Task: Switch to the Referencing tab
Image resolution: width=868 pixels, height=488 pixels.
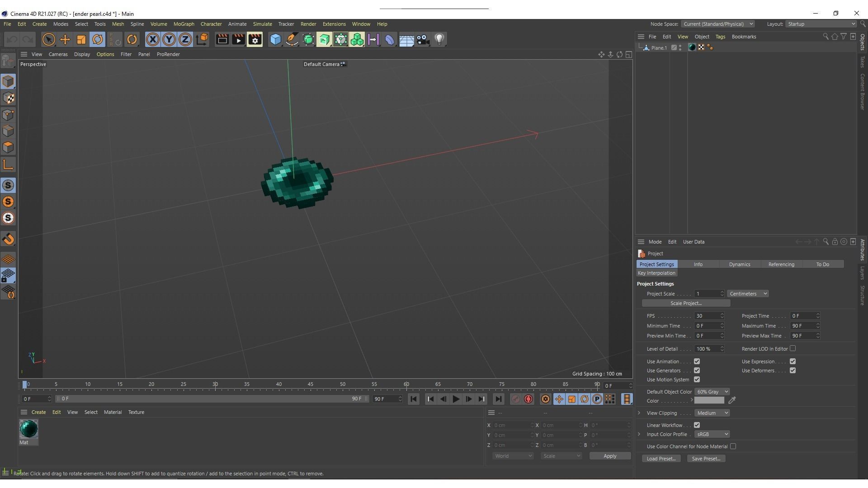Action: click(781, 264)
